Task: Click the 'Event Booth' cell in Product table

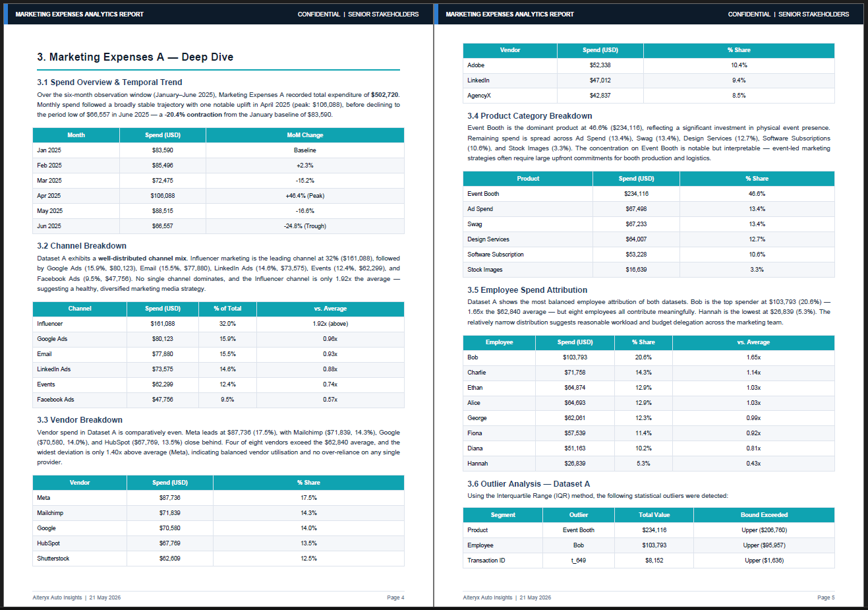Action: point(528,194)
